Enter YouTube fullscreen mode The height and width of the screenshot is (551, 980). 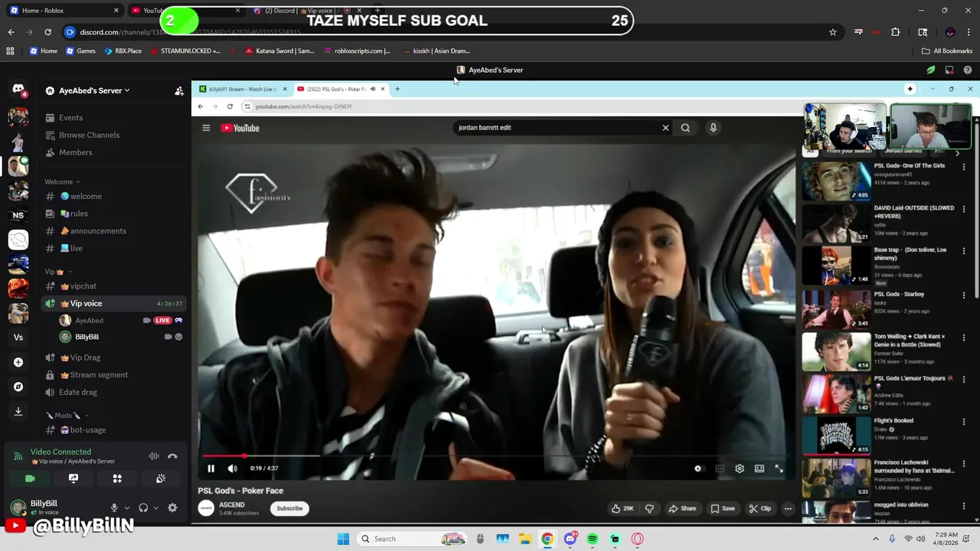[x=779, y=468]
